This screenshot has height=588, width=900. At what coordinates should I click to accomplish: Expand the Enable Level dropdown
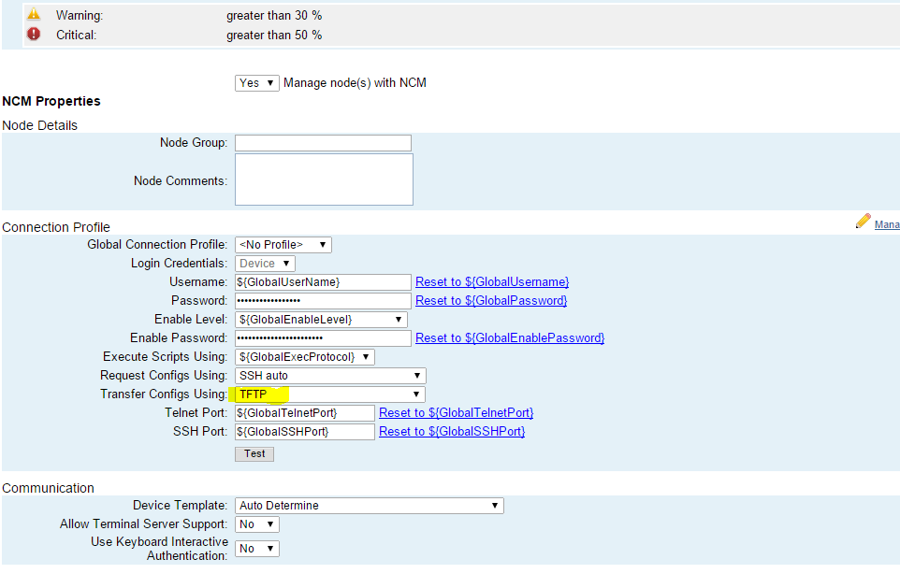click(x=321, y=320)
